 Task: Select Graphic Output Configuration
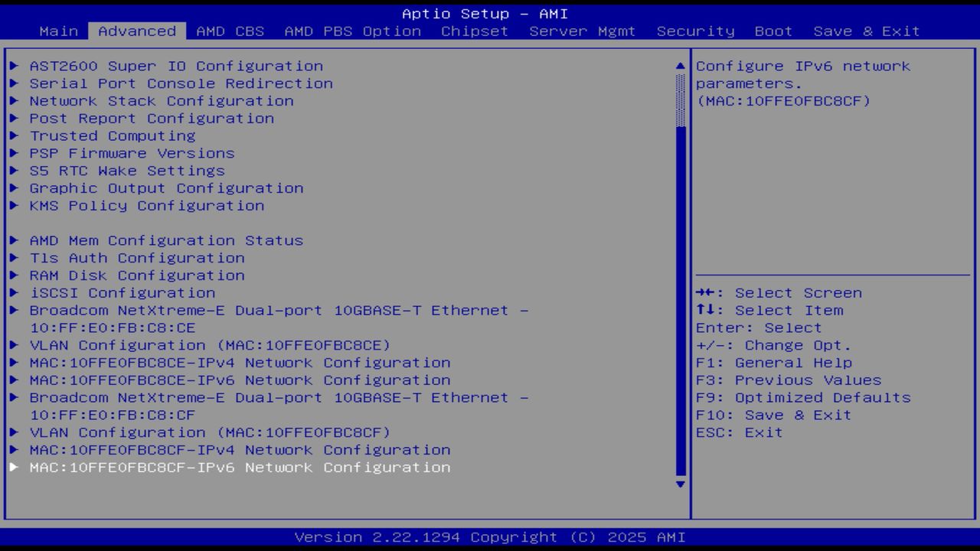(165, 188)
